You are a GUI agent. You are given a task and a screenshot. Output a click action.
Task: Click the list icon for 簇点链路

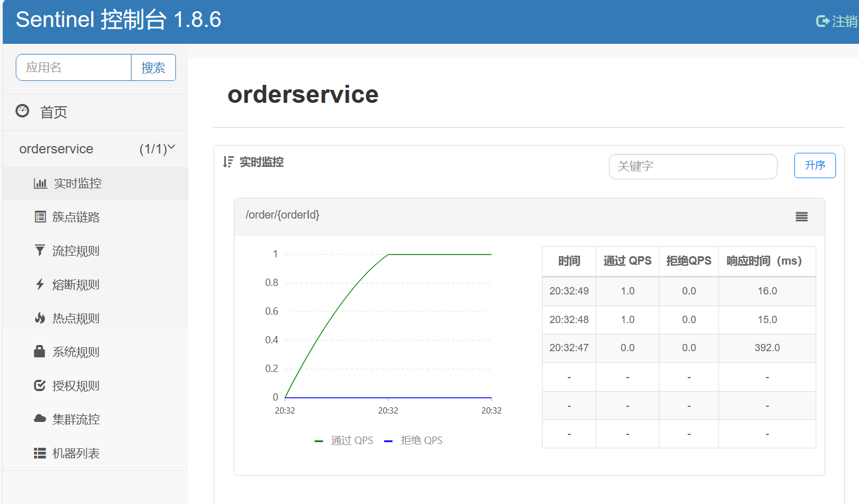[x=40, y=217]
